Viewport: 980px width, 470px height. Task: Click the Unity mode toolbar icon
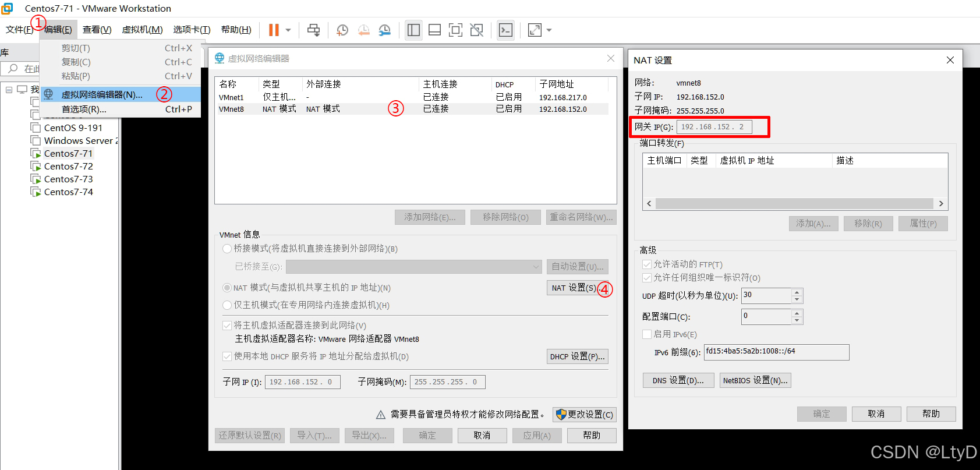tap(477, 30)
